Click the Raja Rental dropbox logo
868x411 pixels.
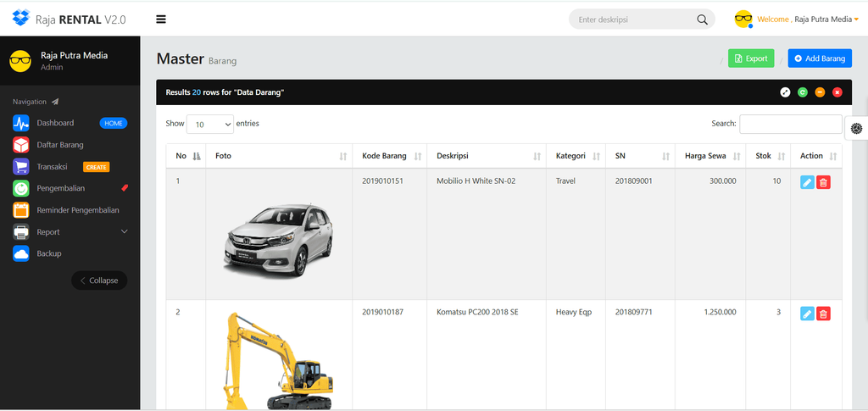[20, 19]
